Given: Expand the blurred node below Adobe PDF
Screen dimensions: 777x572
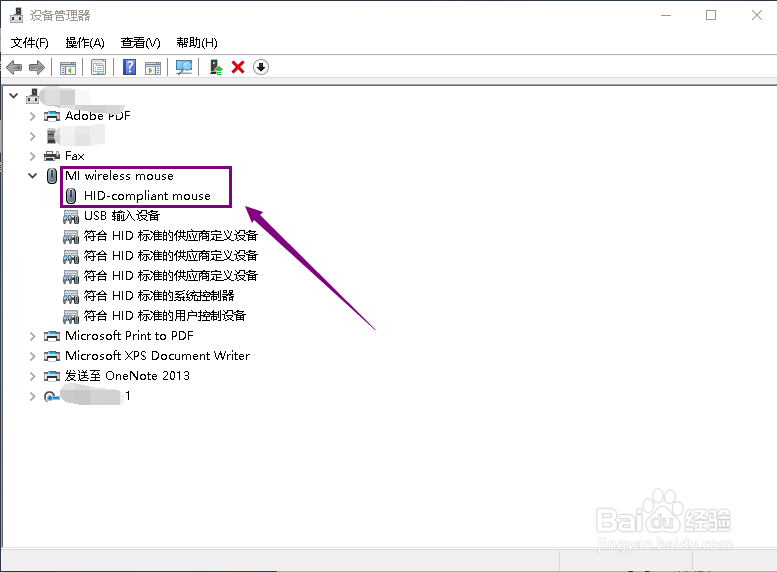Looking at the screenshot, I should (x=33, y=136).
